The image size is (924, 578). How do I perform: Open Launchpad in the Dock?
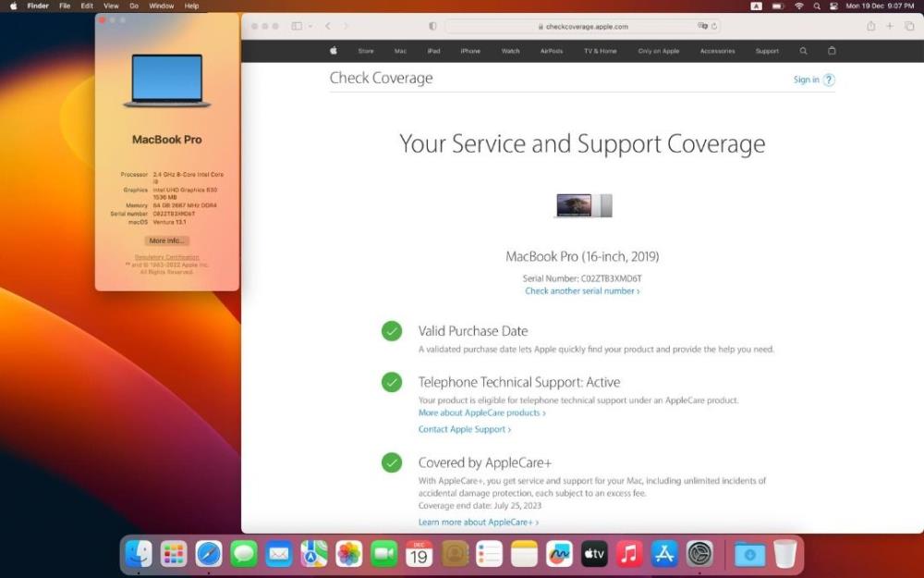[174, 554]
